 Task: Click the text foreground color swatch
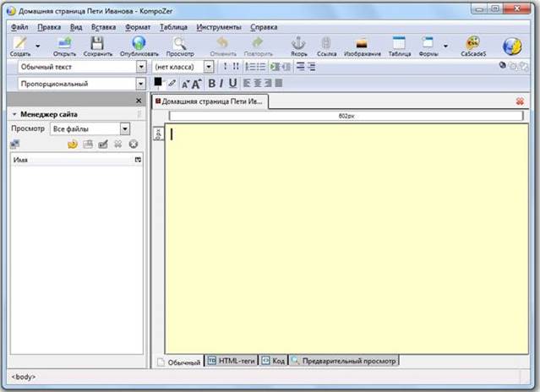coord(158,82)
